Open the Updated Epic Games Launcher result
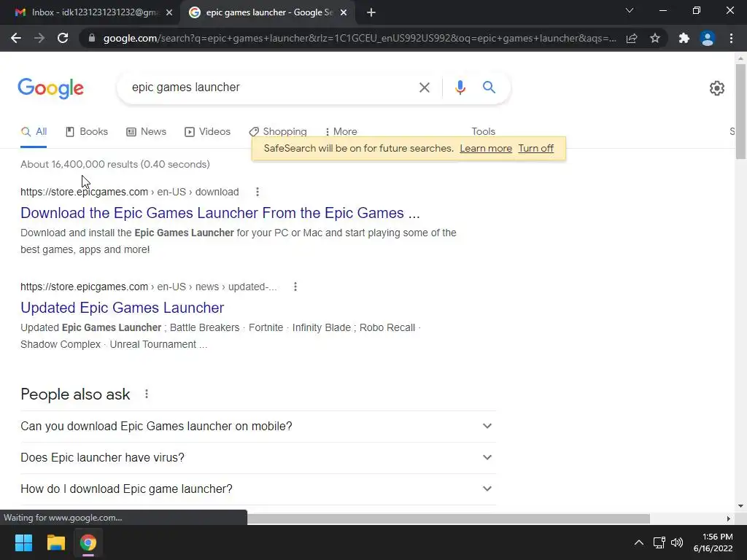Viewport: 747px width, 560px height. (x=122, y=308)
